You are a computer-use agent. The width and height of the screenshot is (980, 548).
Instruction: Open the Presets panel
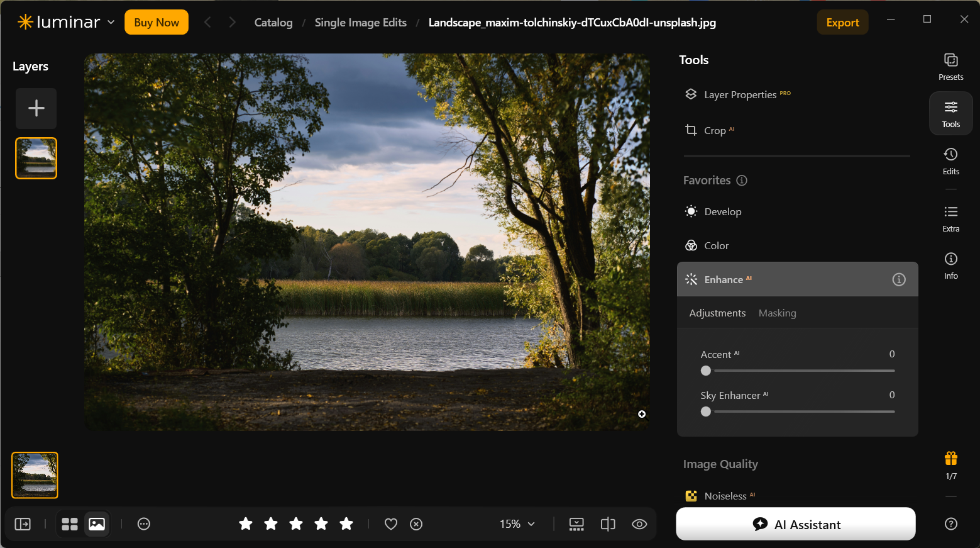click(x=950, y=67)
